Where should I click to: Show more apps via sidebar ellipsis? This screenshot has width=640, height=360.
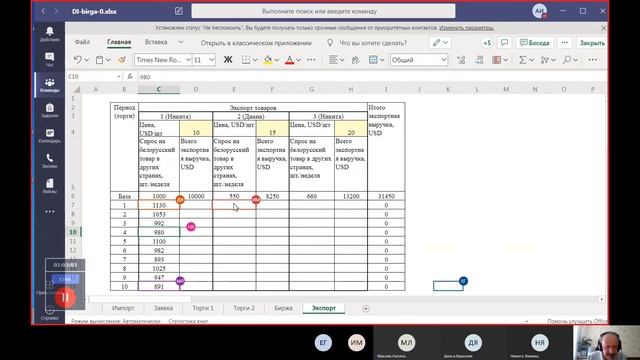point(49,211)
